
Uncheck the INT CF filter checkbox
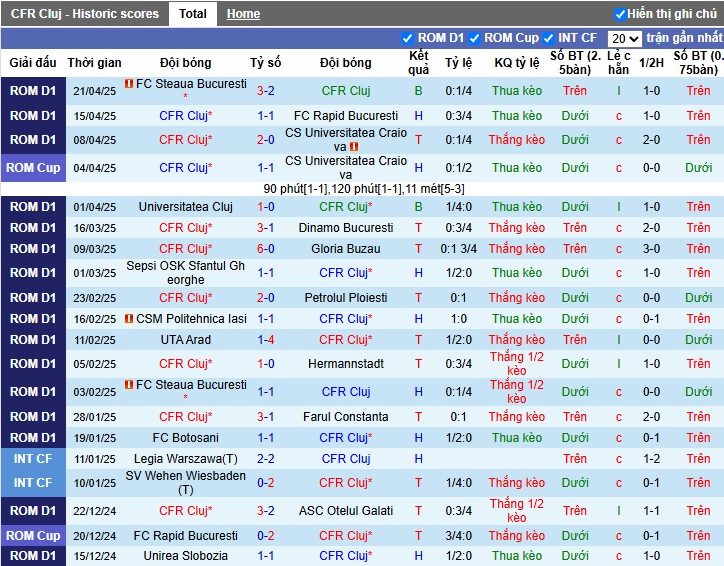548,38
